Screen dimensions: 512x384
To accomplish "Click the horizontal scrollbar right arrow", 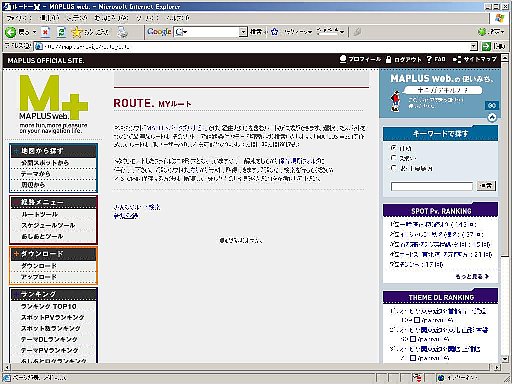I will coord(497,367).
